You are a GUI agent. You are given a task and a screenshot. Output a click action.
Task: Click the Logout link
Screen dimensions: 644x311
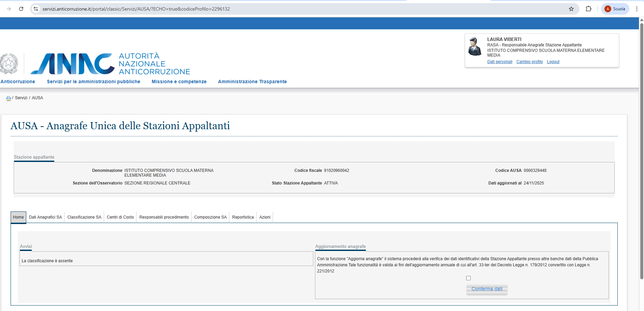click(553, 62)
